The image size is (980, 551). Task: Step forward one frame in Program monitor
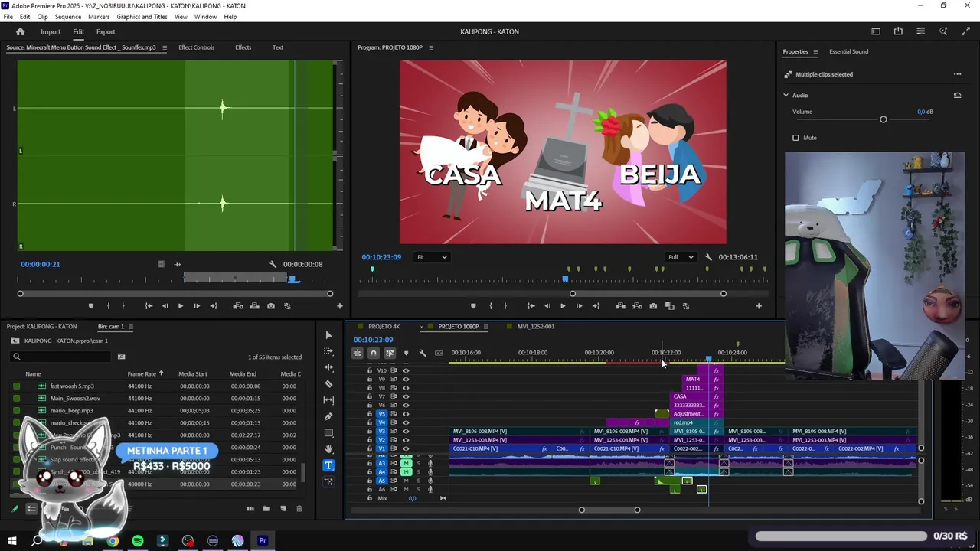click(579, 306)
